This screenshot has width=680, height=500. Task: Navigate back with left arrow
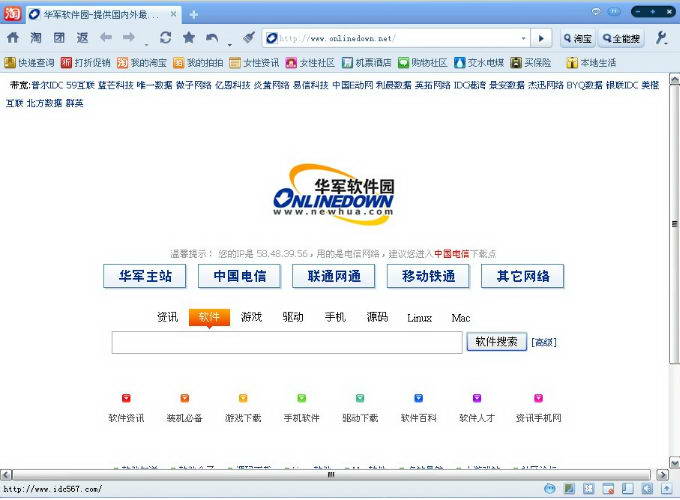click(106, 37)
